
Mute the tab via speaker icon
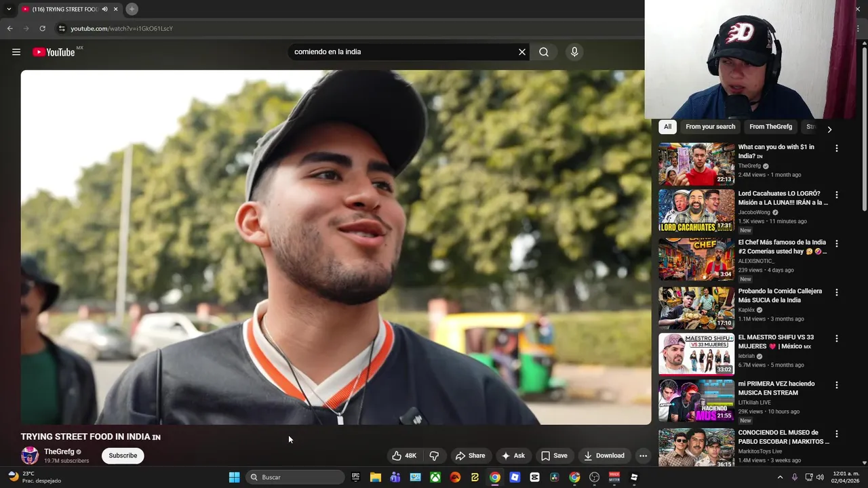(x=104, y=9)
